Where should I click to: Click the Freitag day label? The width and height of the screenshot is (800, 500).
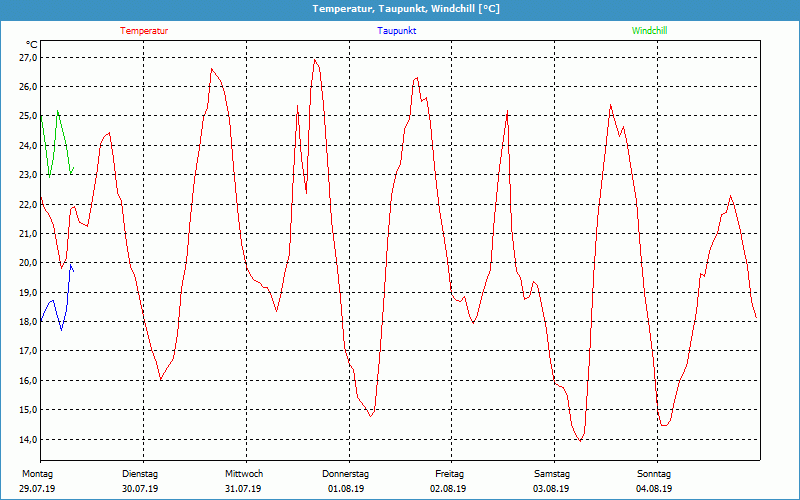(x=449, y=474)
